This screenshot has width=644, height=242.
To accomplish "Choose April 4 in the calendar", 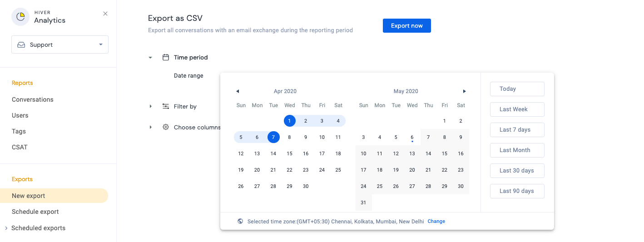I will [x=338, y=121].
